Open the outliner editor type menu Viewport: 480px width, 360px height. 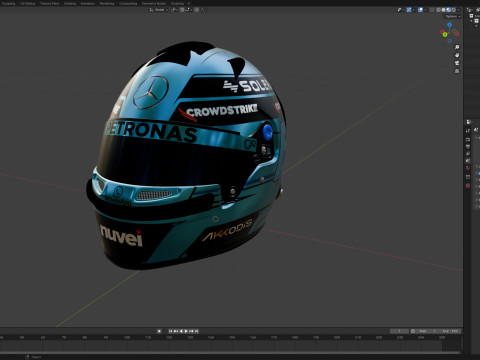pos(471,10)
